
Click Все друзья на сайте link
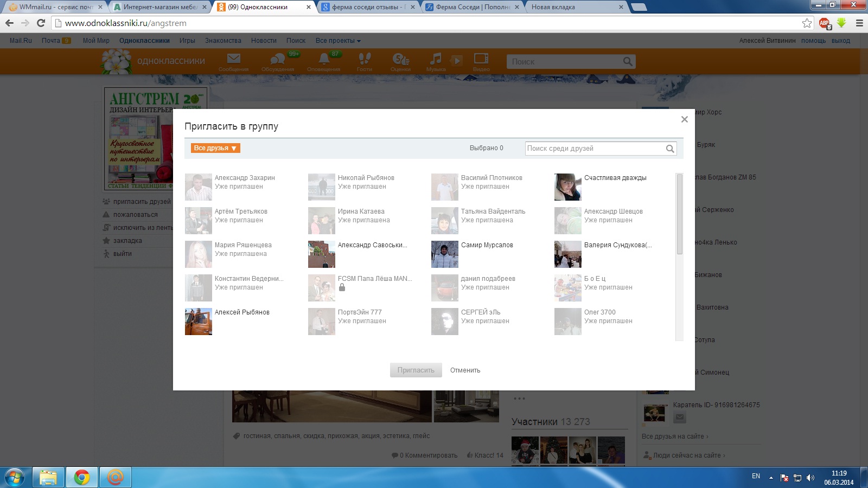point(675,436)
